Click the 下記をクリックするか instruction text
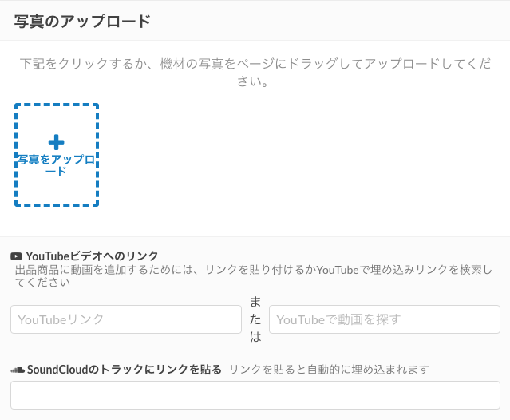The image size is (510, 420). pyautogui.click(x=255, y=72)
